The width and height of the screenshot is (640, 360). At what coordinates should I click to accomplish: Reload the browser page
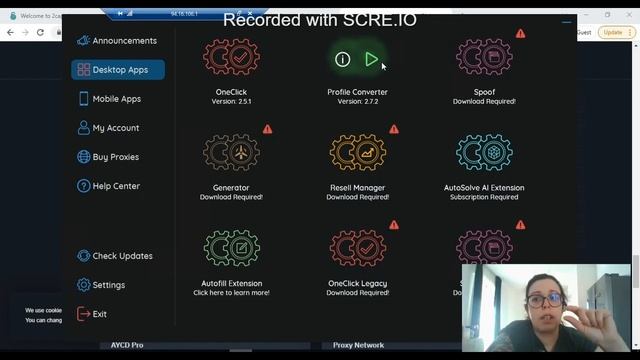click(40, 32)
